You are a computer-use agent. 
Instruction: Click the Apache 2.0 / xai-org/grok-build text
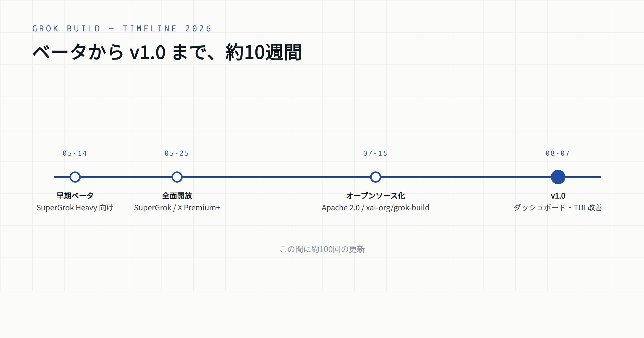click(x=376, y=208)
